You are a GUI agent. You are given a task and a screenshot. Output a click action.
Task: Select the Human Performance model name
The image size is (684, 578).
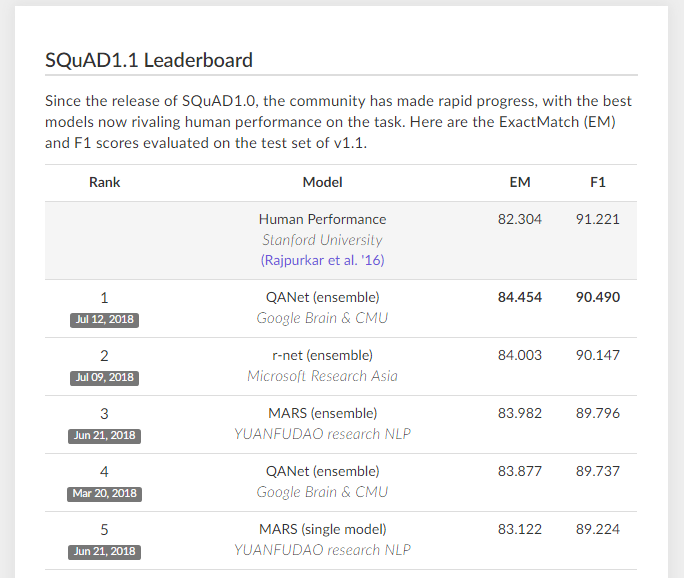coord(322,219)
